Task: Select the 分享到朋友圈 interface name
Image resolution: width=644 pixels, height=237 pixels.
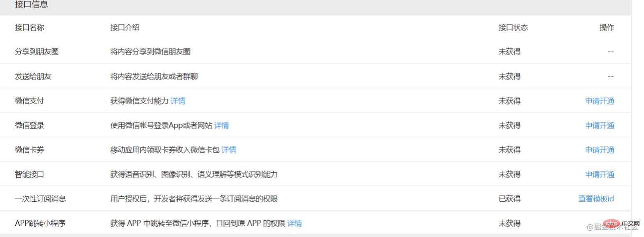Action: (x=37, y=52)
